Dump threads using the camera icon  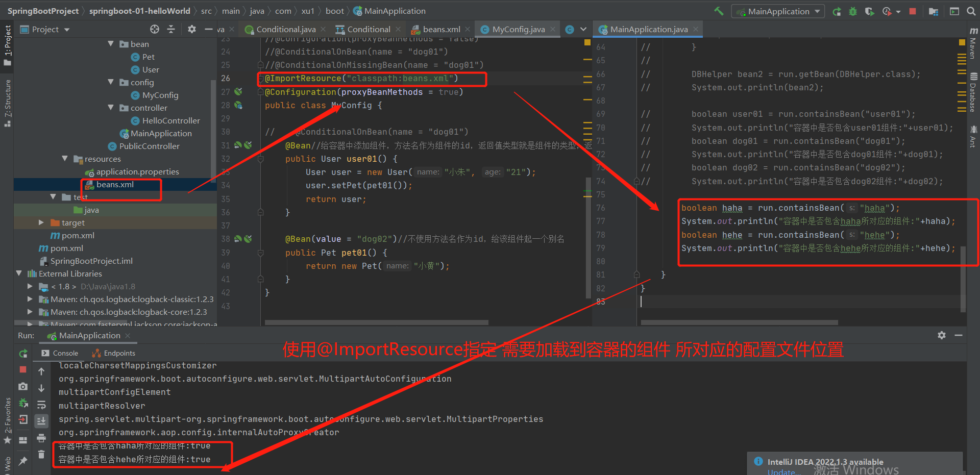[23, 386]
